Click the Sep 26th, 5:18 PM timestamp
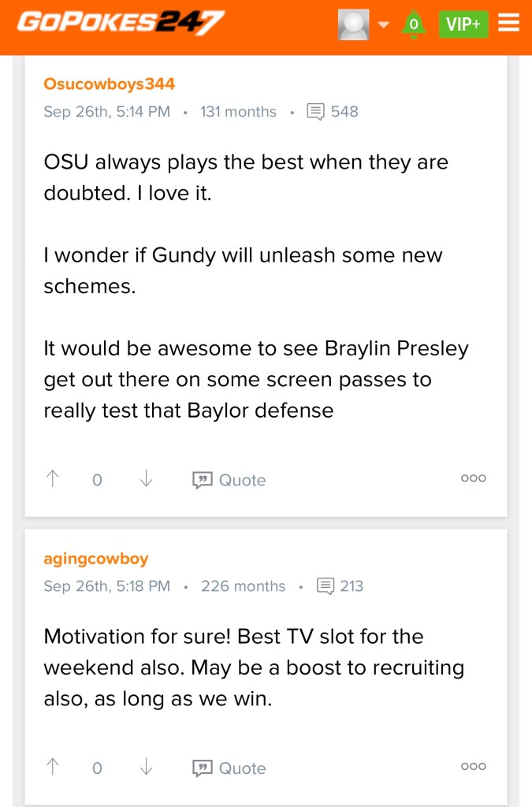532x807 pixels. point(107,586)
